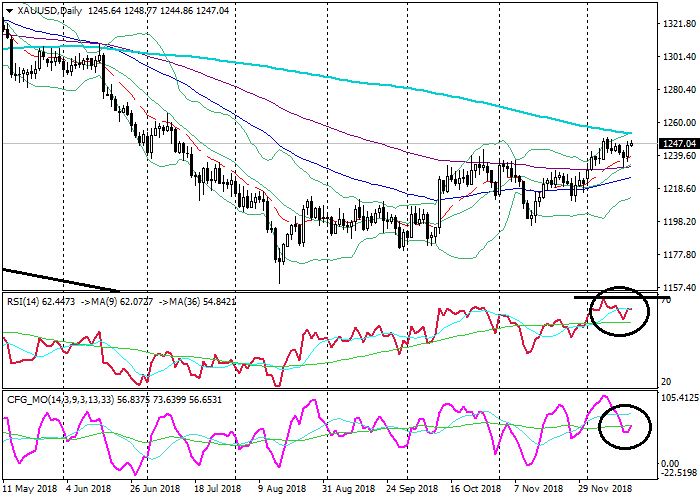This screenshot has height=500, width=700.
Task: Click the 105.4125 oscillator scale label
Action: 678,397
